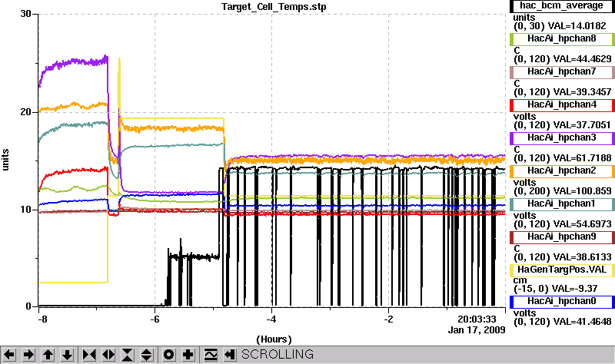
Task: Select the HacAi_hpchan9 legend entry
Action: pyautogui.click(x=561, y=237)
